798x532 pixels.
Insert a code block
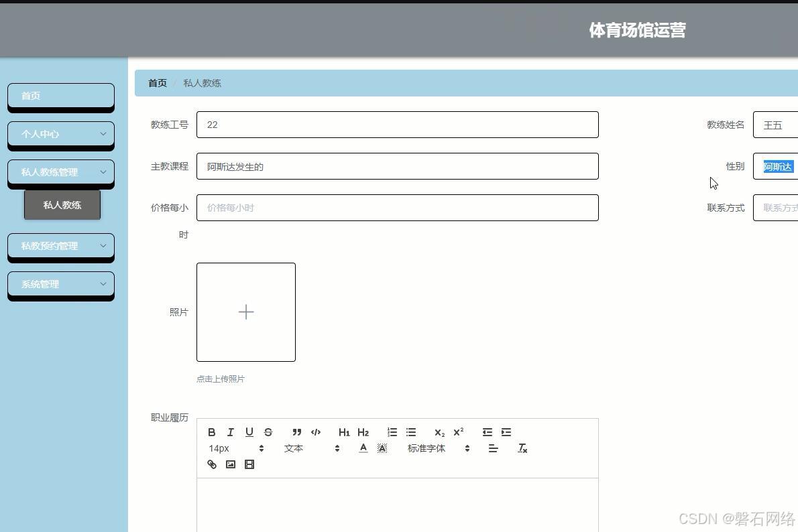click(316, 432)
